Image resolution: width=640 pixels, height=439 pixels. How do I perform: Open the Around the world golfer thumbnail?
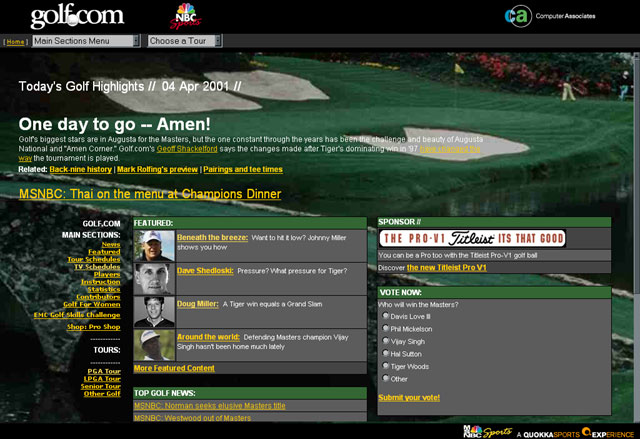pyautogui.click(x=154, y=345)
